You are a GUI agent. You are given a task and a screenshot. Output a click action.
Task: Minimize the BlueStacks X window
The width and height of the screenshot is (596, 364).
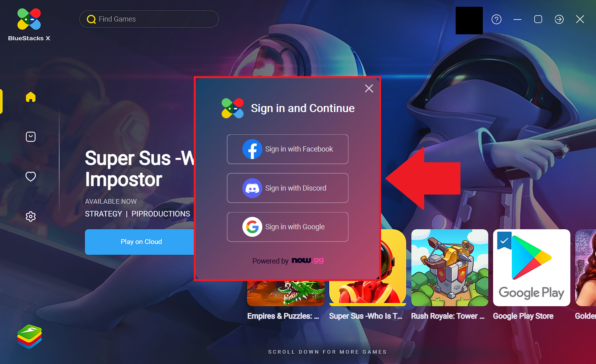tap(517, 19)
